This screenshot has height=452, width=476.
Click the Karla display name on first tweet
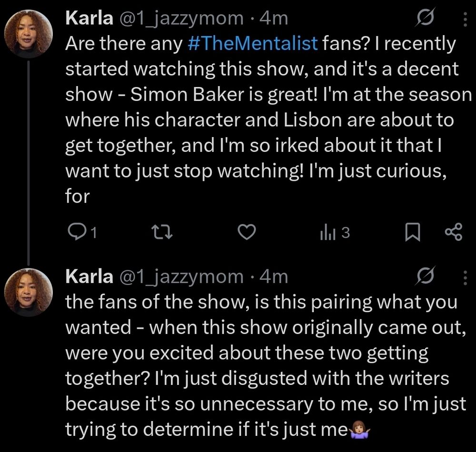(88, 18)
